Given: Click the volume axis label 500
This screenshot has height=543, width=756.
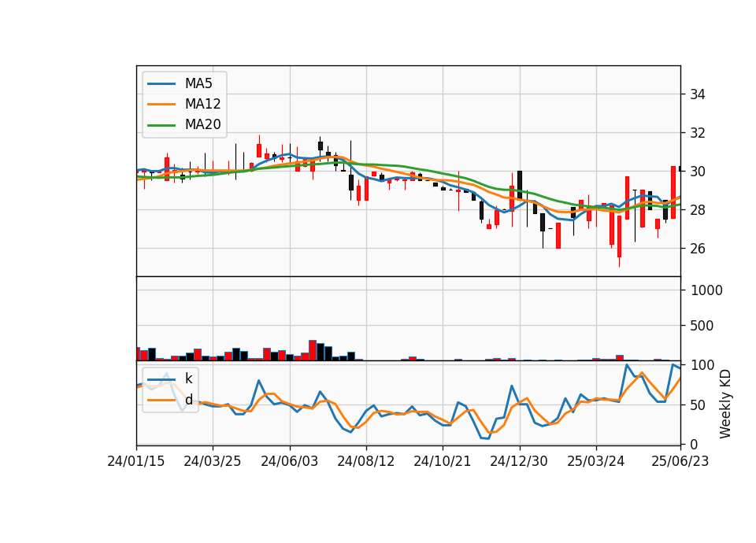Looking at the screenshot, I should [702, 326].
